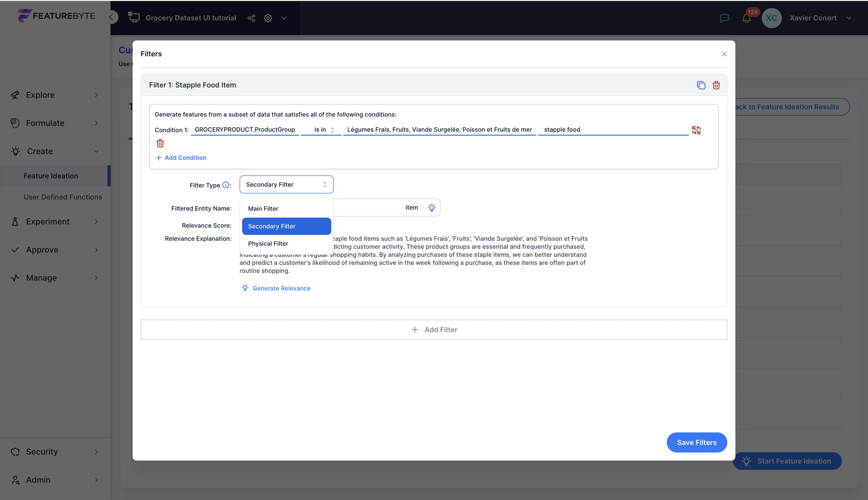Click Start Feature Ideation button

coord(787,461)
